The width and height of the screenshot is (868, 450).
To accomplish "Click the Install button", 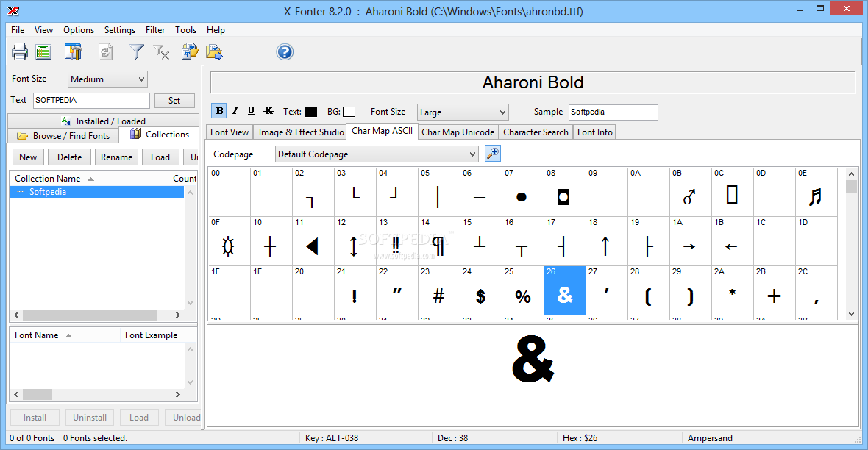I will pyautogui.click(x=35, y=418).
